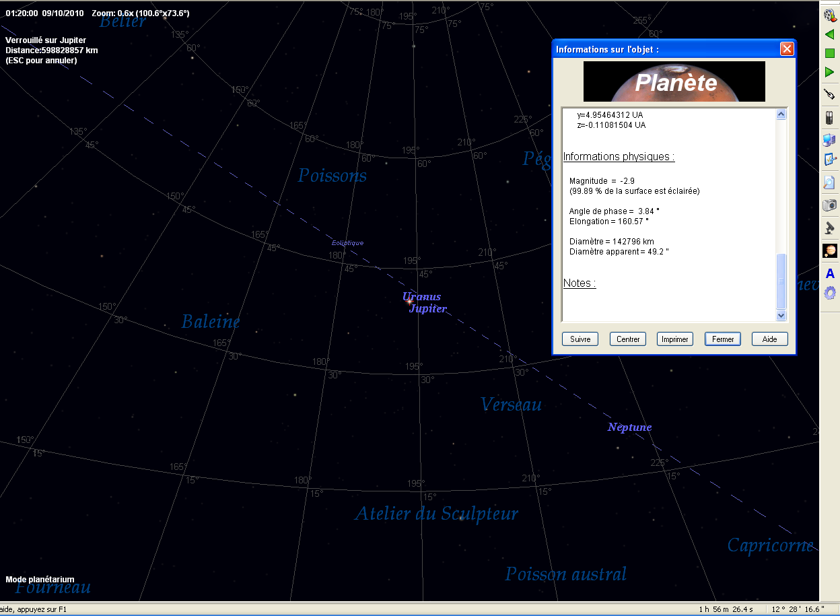Click the camera snapshot icon

click(x=829, y=205)
